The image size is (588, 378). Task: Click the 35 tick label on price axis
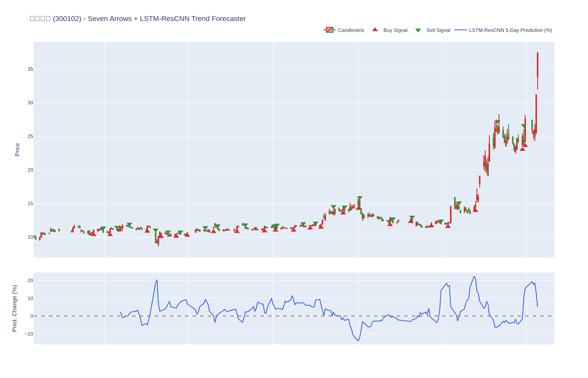[30, 69]
